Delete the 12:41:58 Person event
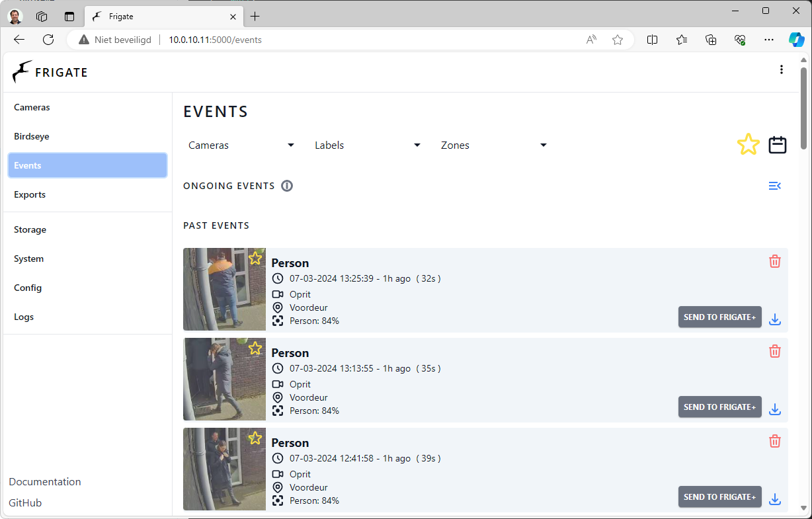 click(x=775, y=442)
